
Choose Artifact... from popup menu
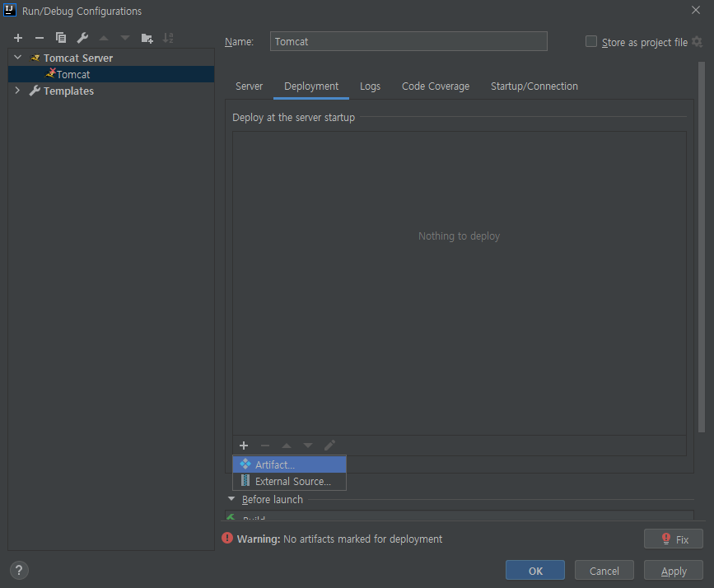290,464
